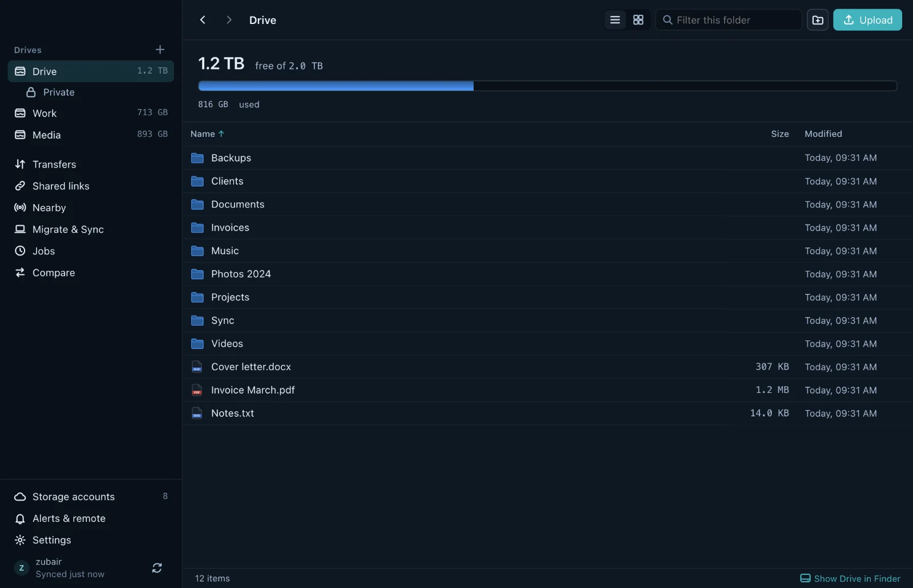Select the Projects folder icon
The height and width of the screenshot is (588, 913).
click(197, 297)
